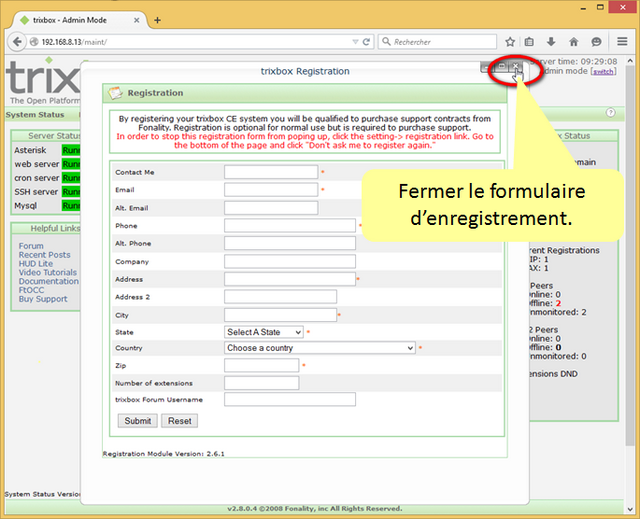The height and width of the screenshot is (519, 640).
Task: Open the Recent Posts link
Action: point(44,255)
